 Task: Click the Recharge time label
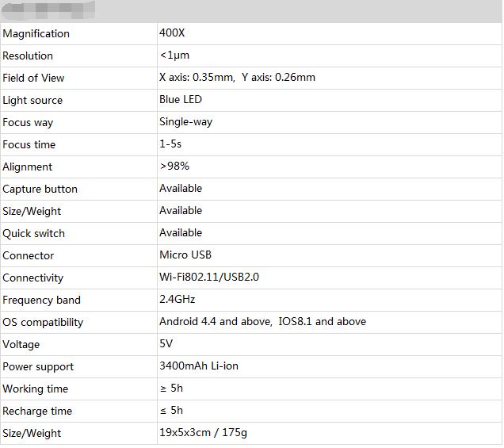[x=37, y=411]
